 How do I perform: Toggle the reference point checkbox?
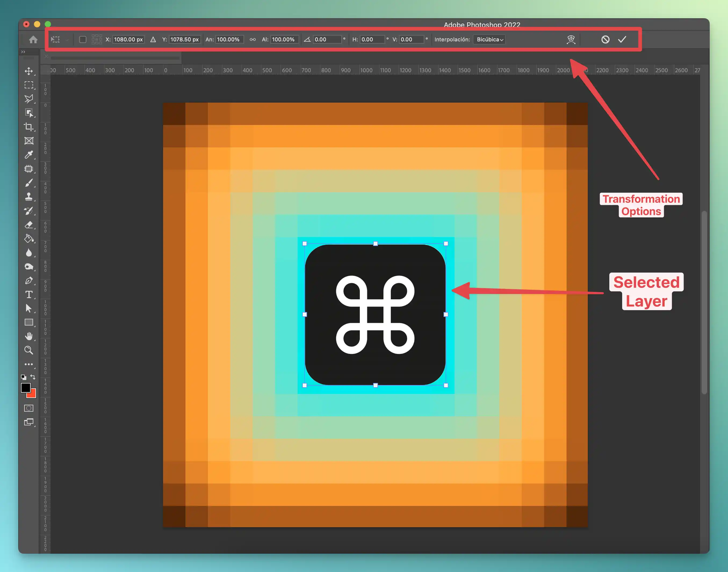(83, 39)
